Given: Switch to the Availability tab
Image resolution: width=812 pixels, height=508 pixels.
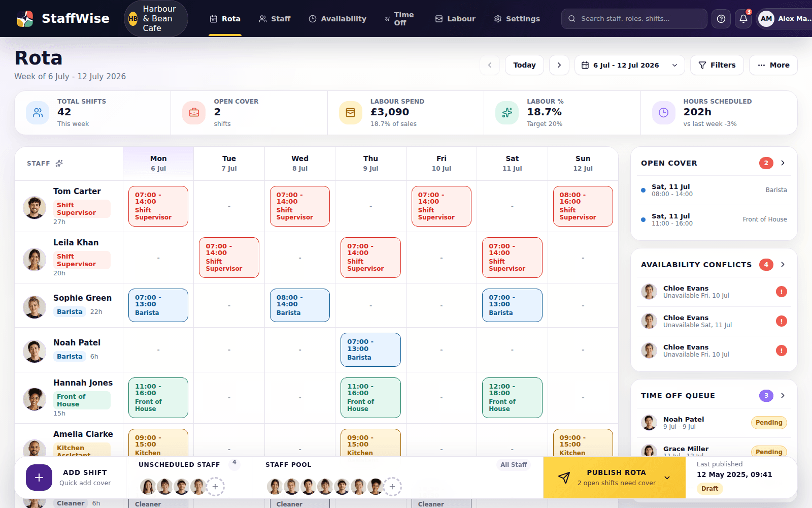Looking at the screenshot, I should (337, 19).
